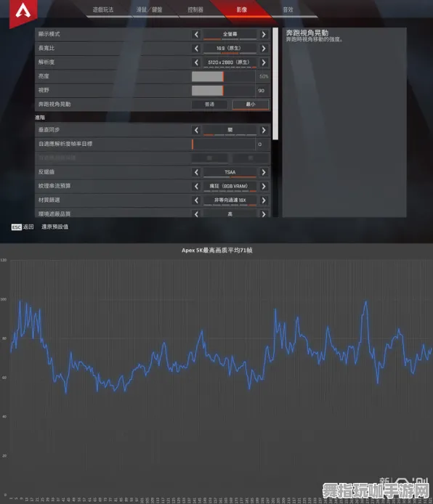Click right arrow for 顯示模式 display mode
This screenshot has height=504, width=433.
click(264, 34)
